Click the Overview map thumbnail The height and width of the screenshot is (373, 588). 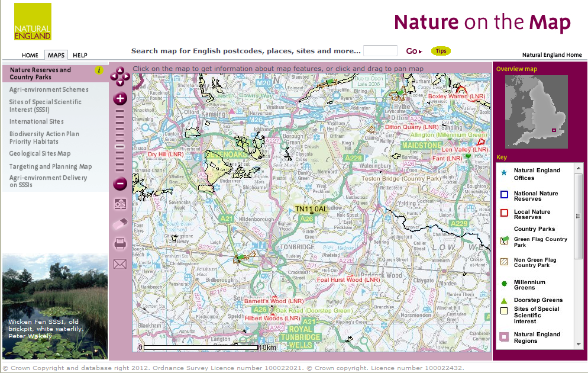[x=537, y=112]
